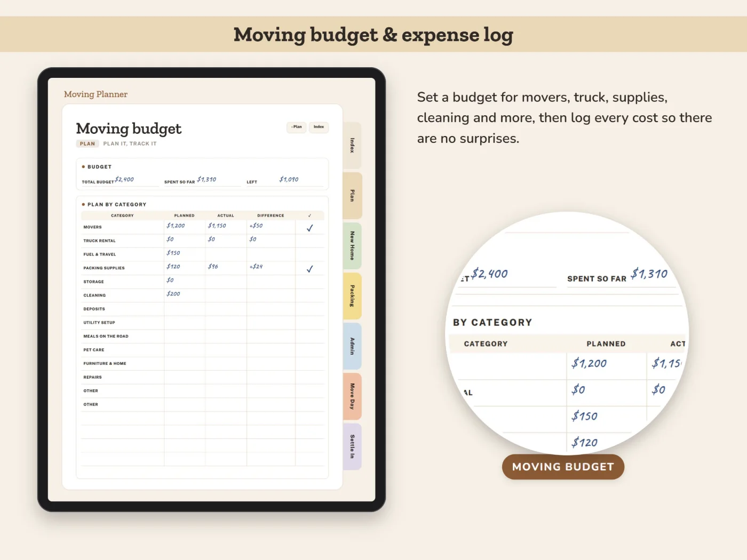Go to the Packing side tab
This screenshot has width=747, height=560.
[352, 296]
